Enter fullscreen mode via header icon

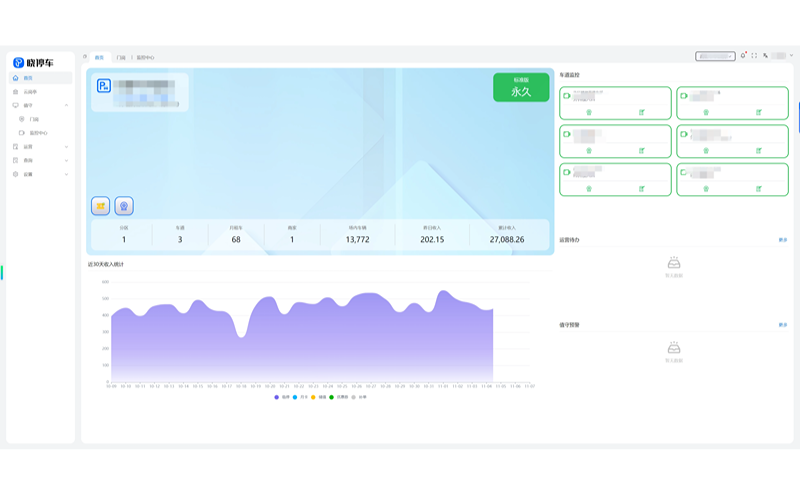coord(754,56)
